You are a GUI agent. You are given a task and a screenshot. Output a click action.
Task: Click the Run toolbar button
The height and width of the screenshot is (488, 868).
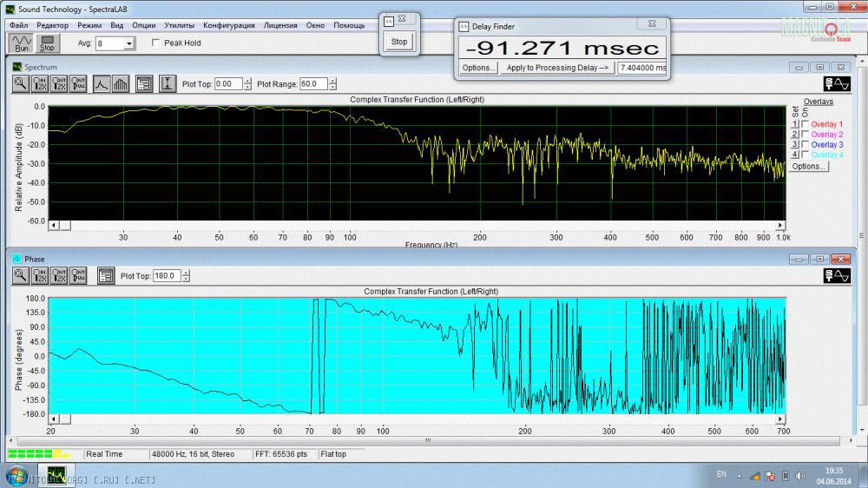[21, 43]
